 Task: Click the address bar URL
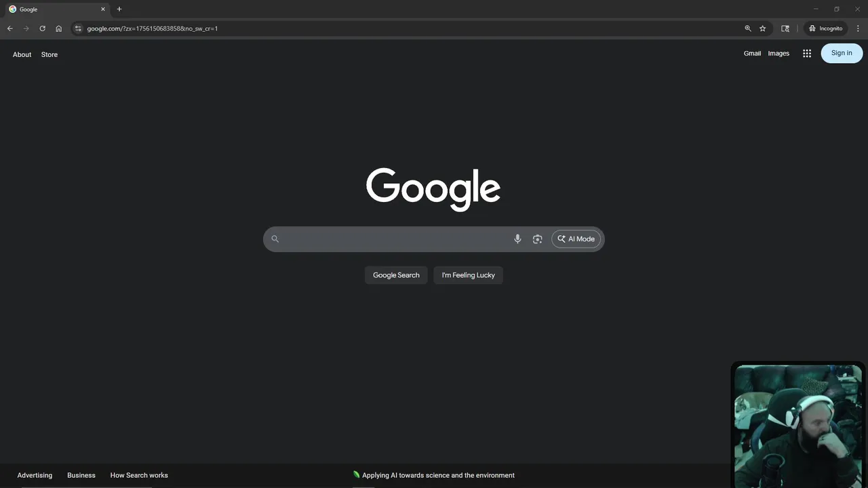152,28
